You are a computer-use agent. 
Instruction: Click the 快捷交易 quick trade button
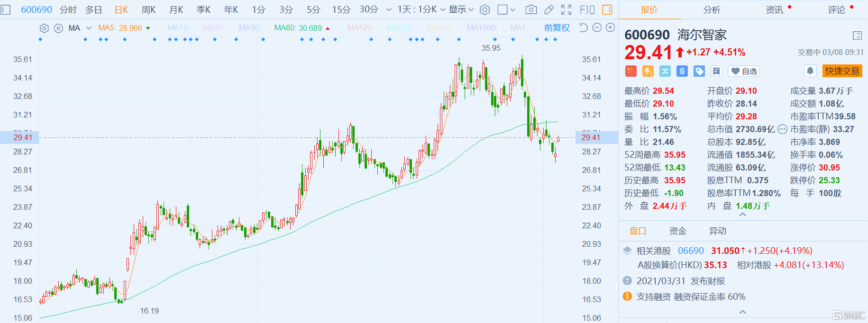coord(842,71)
